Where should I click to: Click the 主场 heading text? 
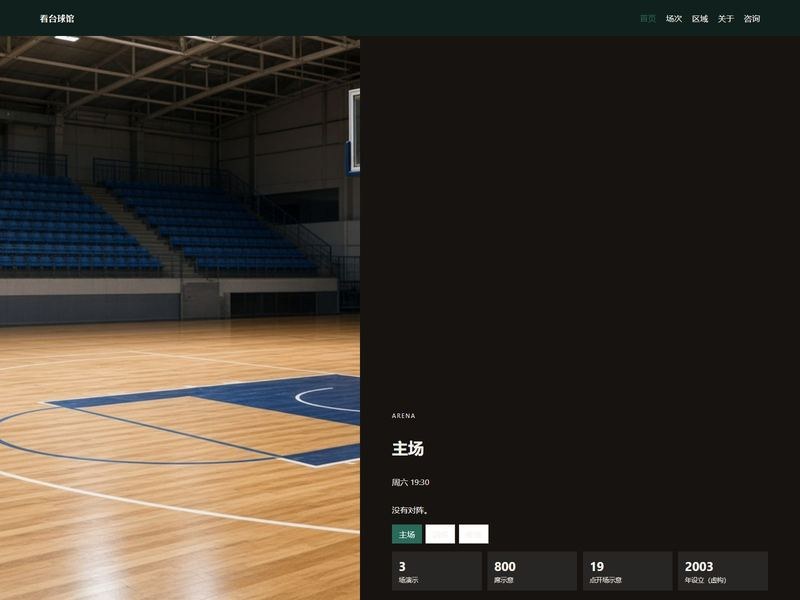tap(408, 448)
